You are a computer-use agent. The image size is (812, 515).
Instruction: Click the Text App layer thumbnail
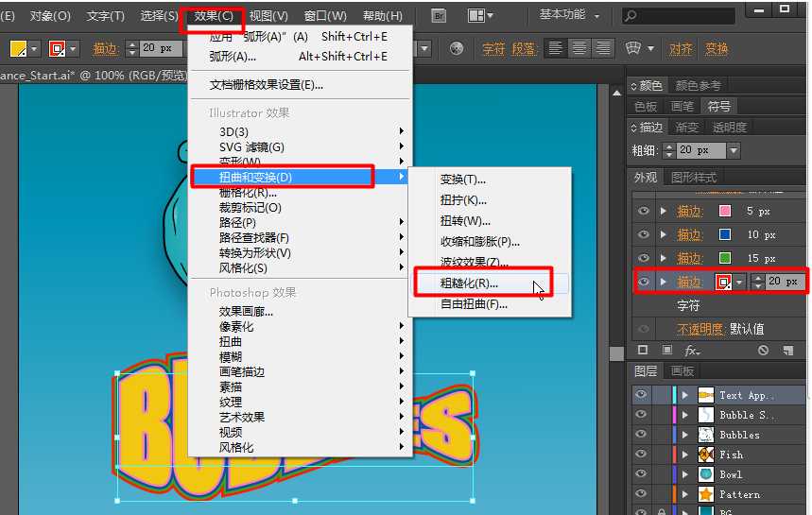[x=706, y=395]
